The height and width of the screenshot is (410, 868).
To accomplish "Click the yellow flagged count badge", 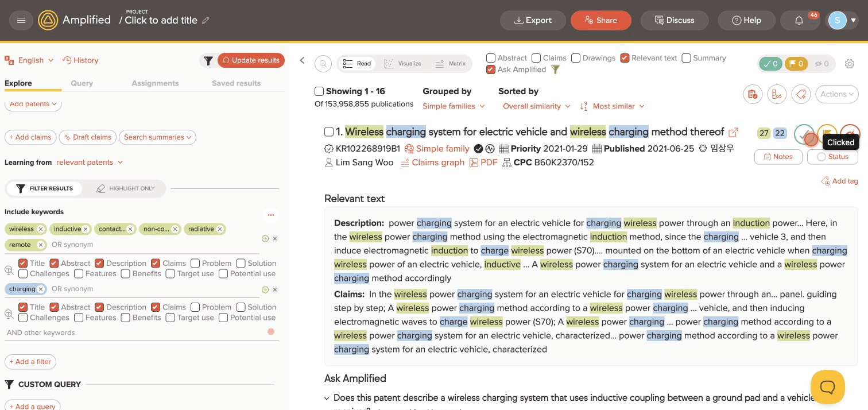I will click(795, 64).
